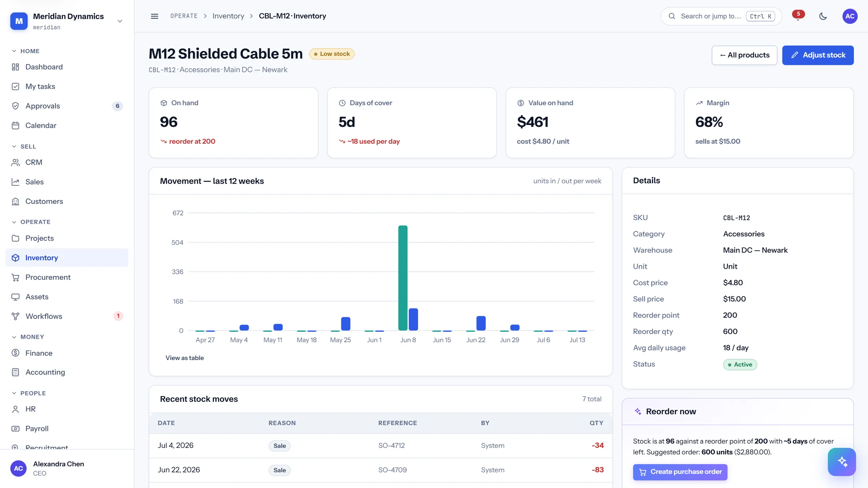Open notifications bell with 5 badge
Screen dimensions: 868x488
click(798, 16)
